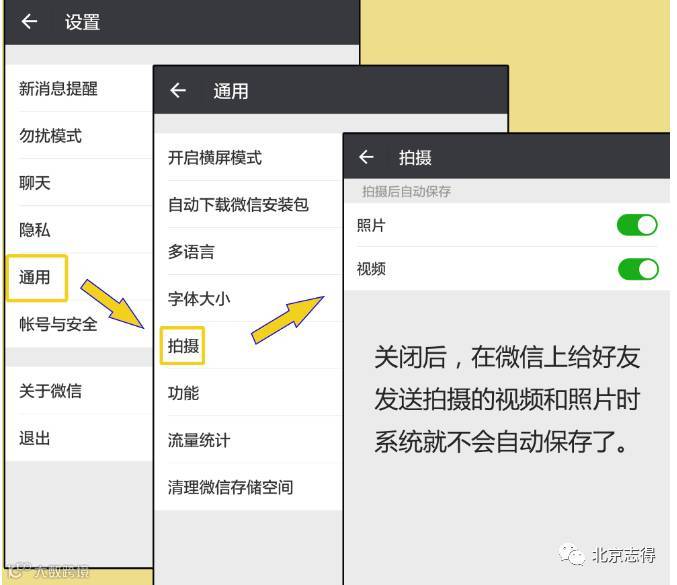Open 隐私 settings entry
The image size is (677, 585).
click(79, 230)
